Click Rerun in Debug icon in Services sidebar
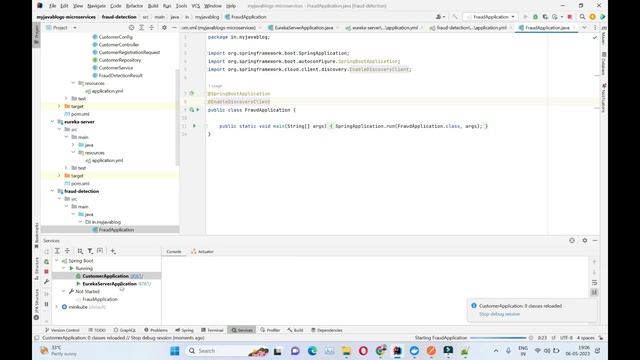Image resolution: width=640 pixels, height=360 pixels. point(47,262)
